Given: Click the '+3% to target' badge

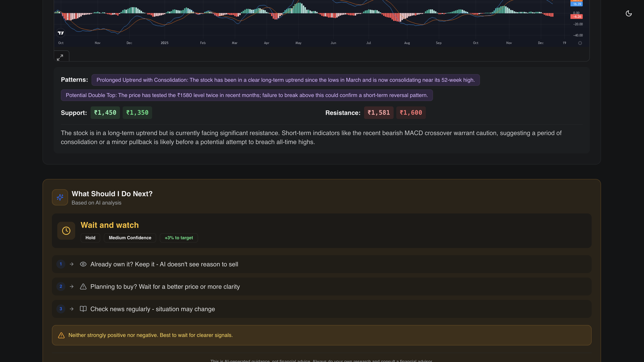Looking at the screenshot, I should click(179, 238).
